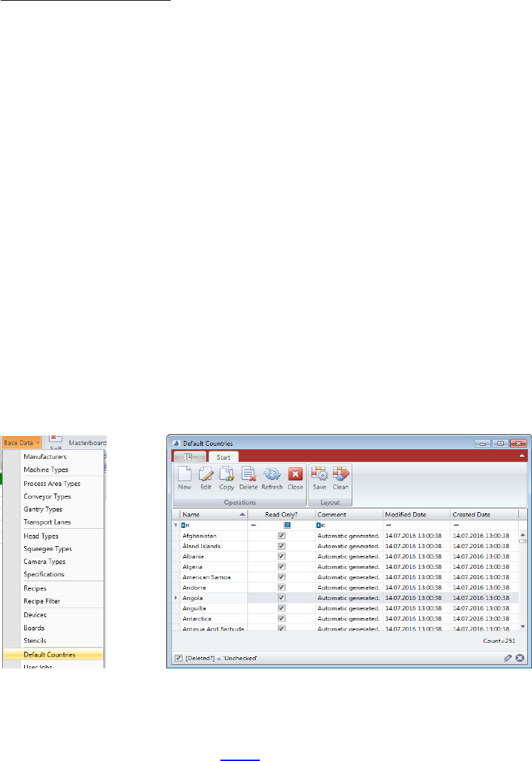
Task: Select Squeegee Types menu item
Action: 48,549
